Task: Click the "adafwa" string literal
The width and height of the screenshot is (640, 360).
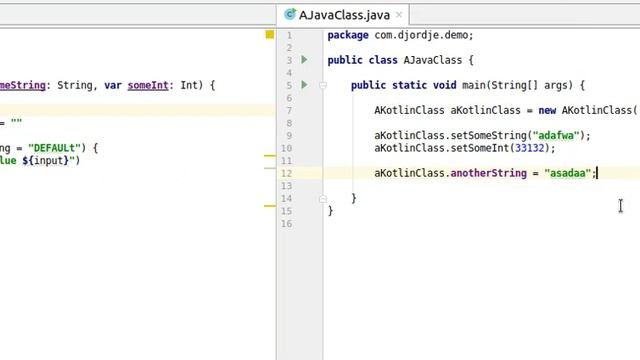Action: 556,136
